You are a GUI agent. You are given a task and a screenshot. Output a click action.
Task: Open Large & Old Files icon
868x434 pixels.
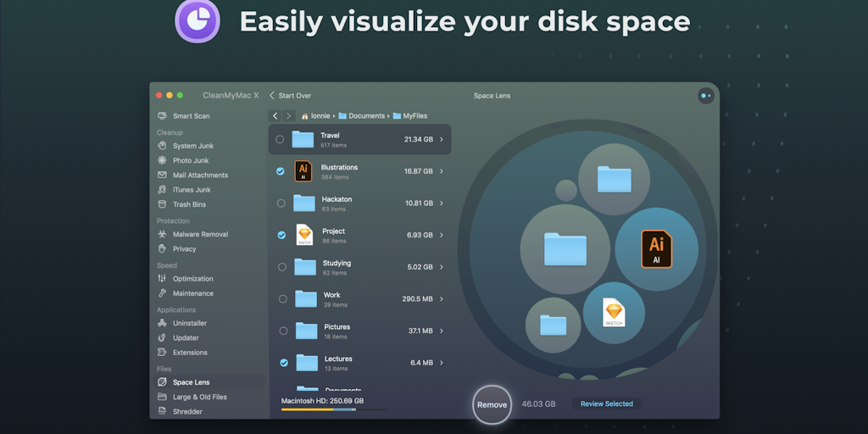pos(162,397)
